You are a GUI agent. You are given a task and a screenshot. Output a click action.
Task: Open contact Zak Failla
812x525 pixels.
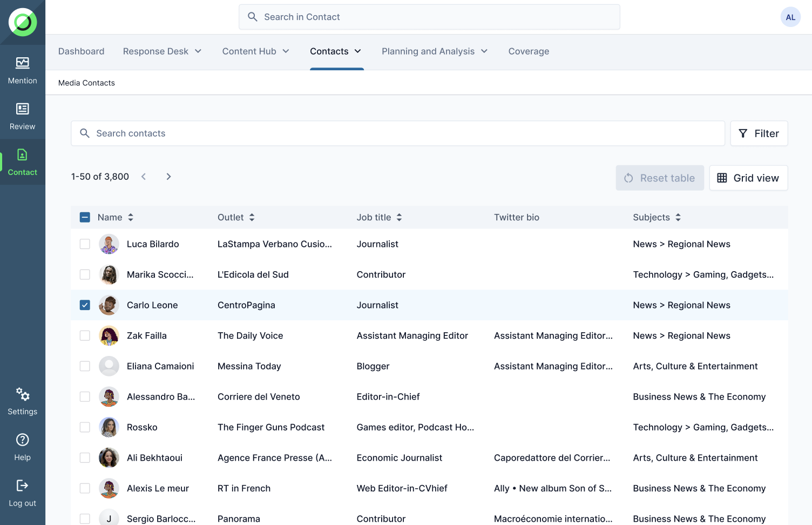147,335
